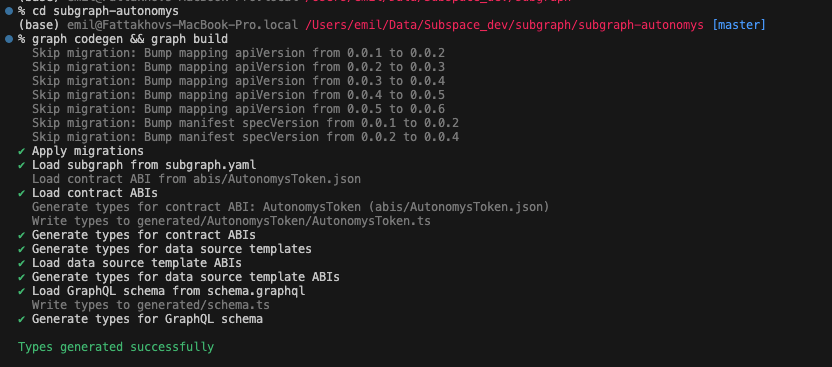Click the checkmark beside Load data source template ABIs
The image size is (832, 367).
pyautogui.click(x=22, y=263)
